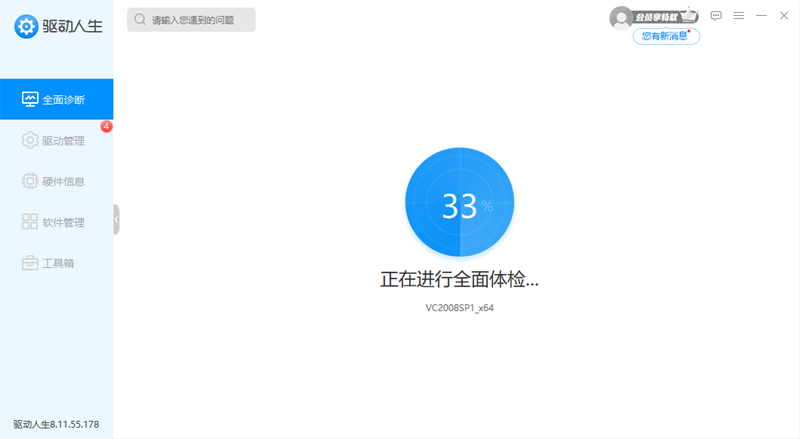This screenshot has height=439, width=800.
Task: Click the 驱动管理 gear icon
Action: 30,141
